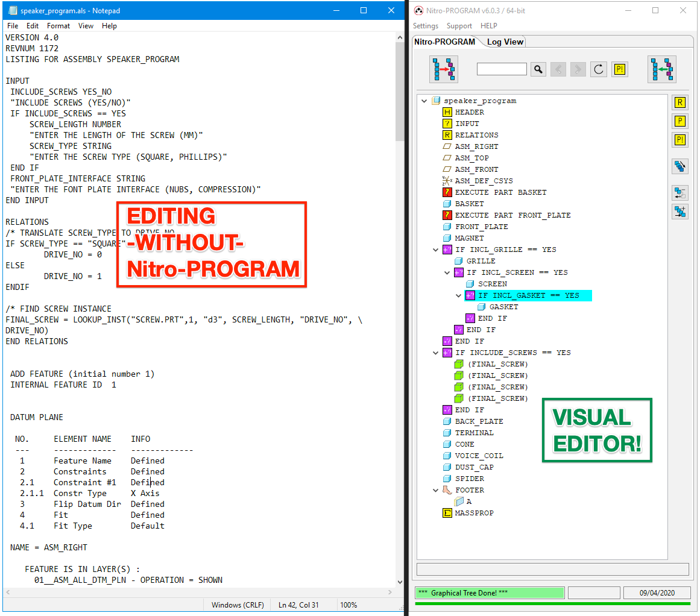
Task: Click the add-block sidebar icon with plus sign
Action: (x=680, y=212)
